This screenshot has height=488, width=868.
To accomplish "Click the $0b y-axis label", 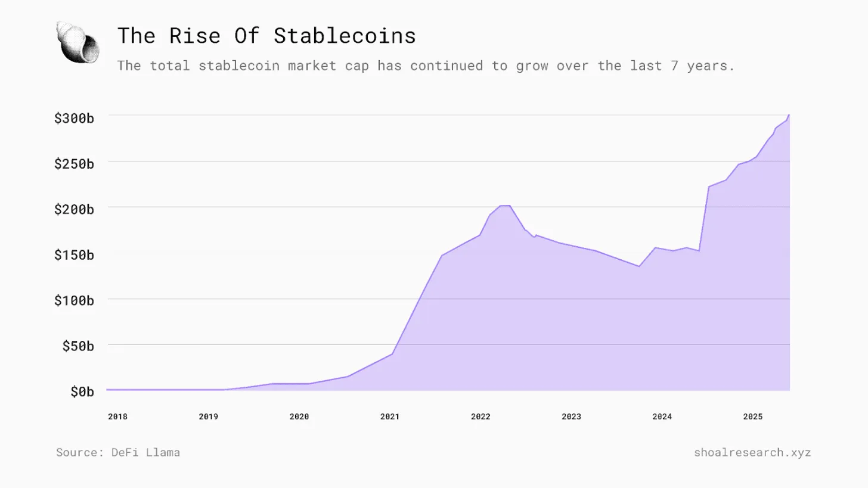I will pos(82,391).
